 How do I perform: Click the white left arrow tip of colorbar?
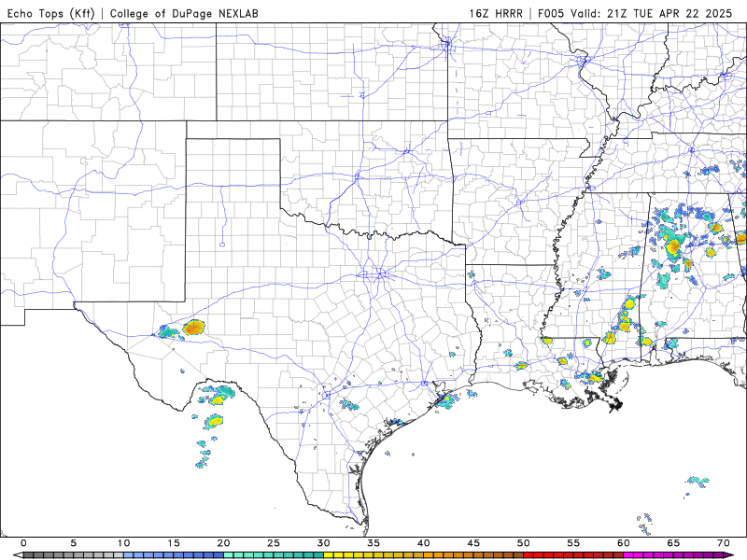pos(18,555)
